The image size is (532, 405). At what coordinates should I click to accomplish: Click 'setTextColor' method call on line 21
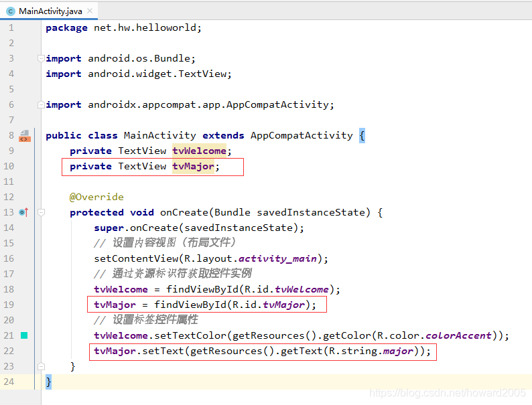coord(190,335)
